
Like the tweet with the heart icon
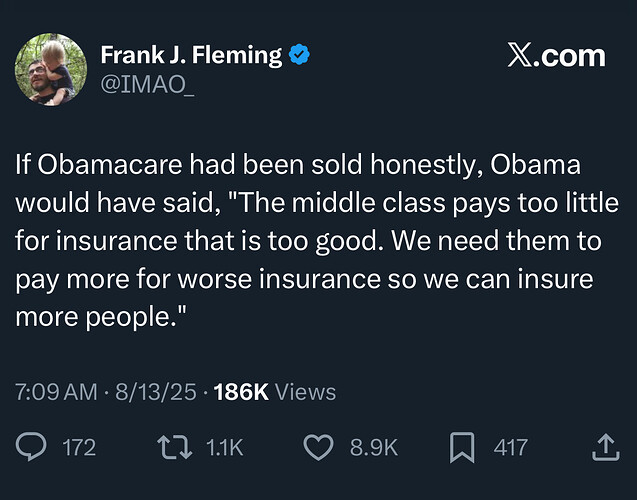coord(317,448)
